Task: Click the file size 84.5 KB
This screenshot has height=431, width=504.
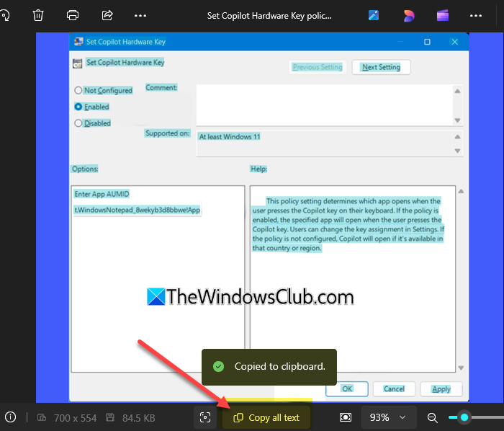Action: pyautogui.click(x=138, y=418)
